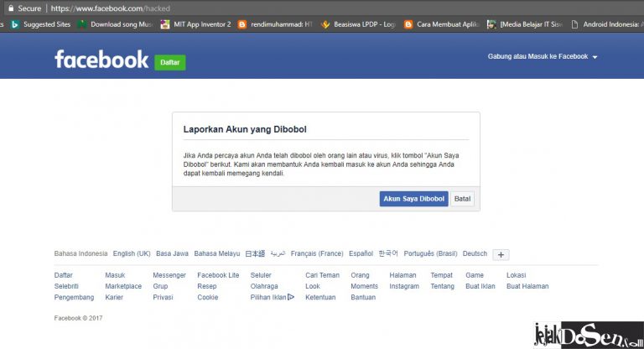Open the Cara Membuat Aplikasi bookmark

[442, 24]
